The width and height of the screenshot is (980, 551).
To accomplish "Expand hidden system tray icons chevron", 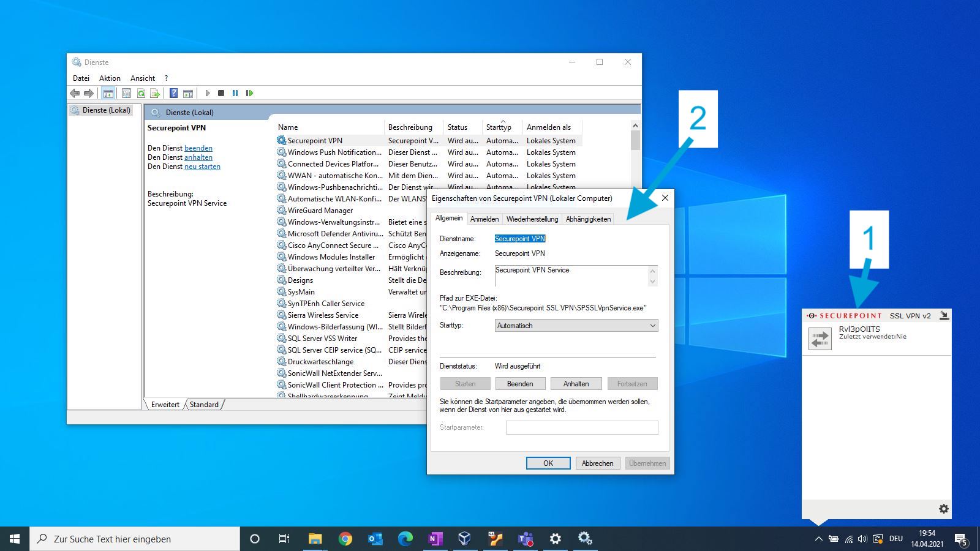I will tap(818, 539).
